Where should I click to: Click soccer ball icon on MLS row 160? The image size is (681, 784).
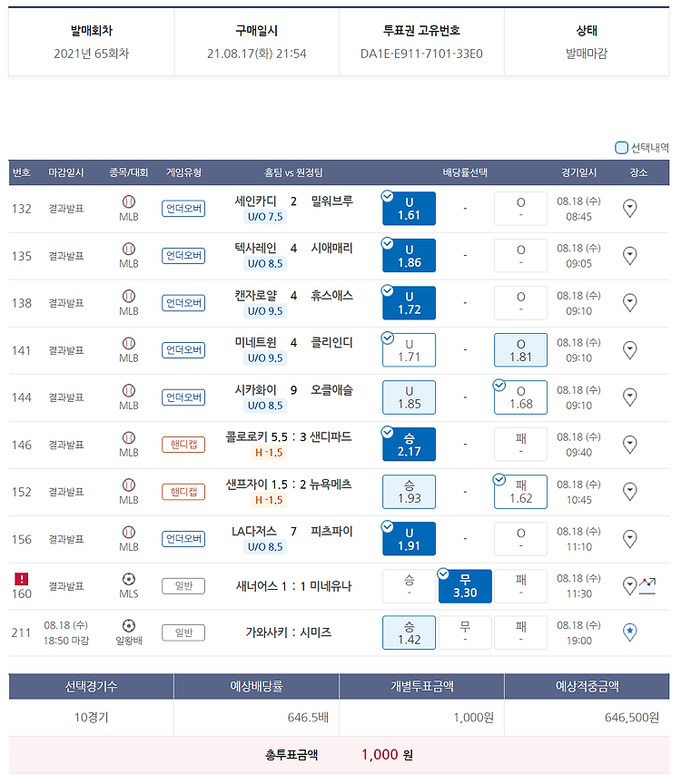coord(129,579)
